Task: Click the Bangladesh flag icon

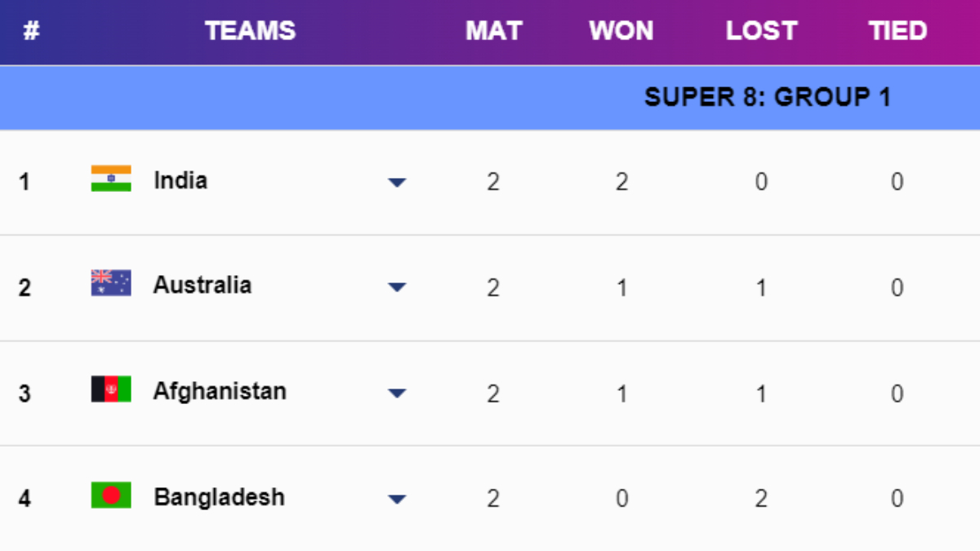Action: [111, 495]
